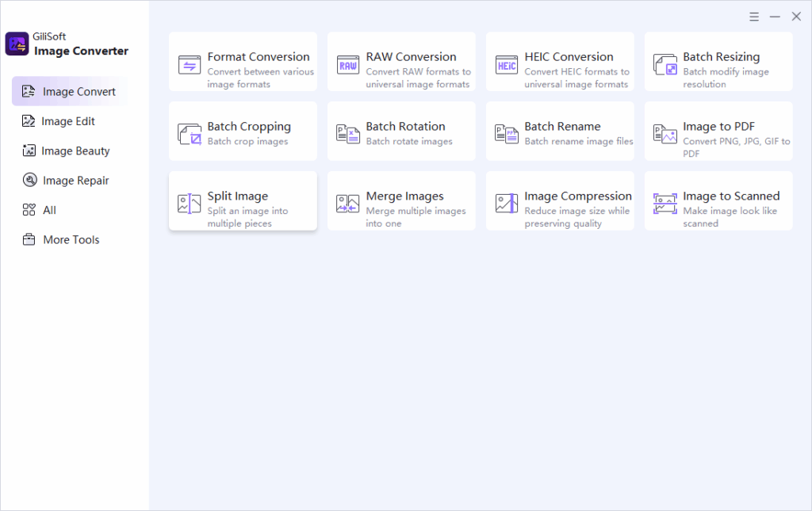Click the Batch Cropping icon
This screenshot has height=511, width=812.
pos(190,134)
